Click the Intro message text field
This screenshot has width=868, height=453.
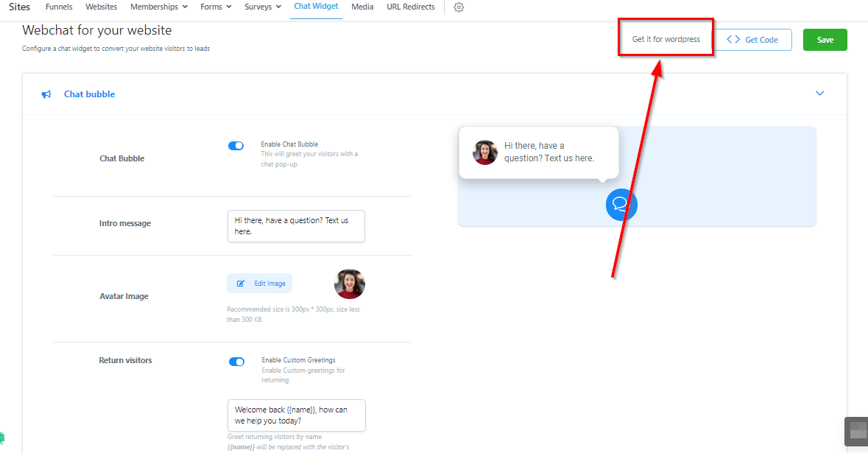pos(296,226)
